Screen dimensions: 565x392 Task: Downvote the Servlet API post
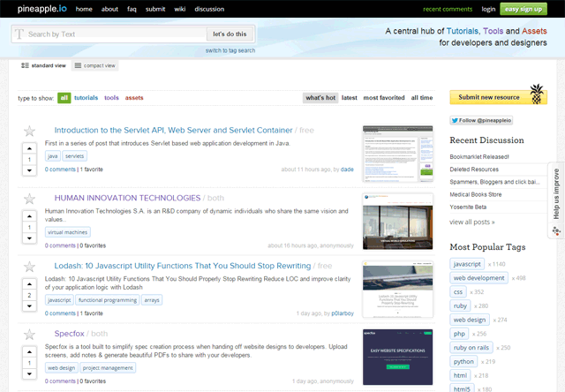pyautogui.click(x=29, y=171)
